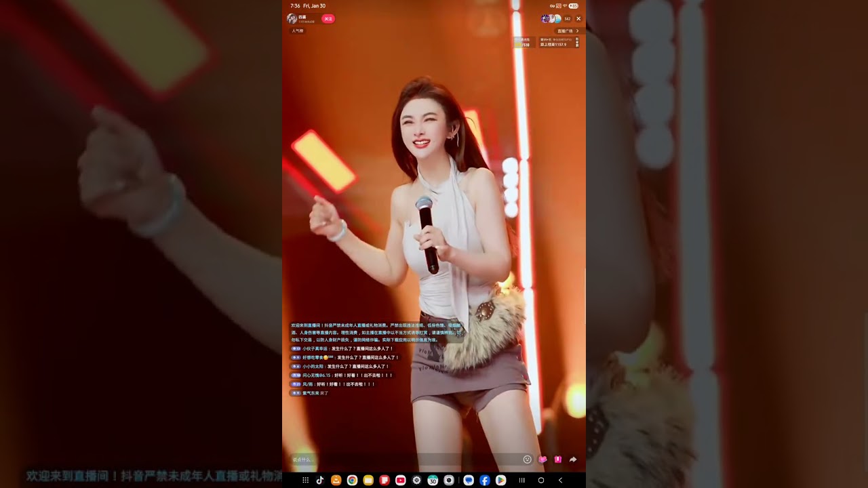Launch Facebook from the taskbar
The image size is (868, 488).
(x=485, y=480)
